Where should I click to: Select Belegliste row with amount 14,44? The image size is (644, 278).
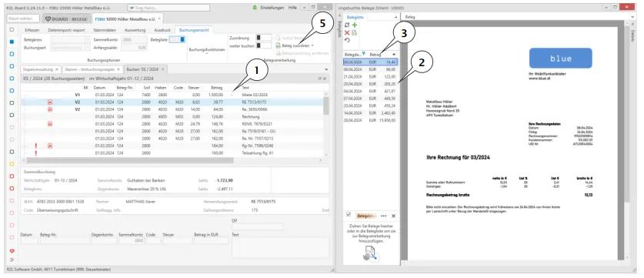tap(370, 62)
